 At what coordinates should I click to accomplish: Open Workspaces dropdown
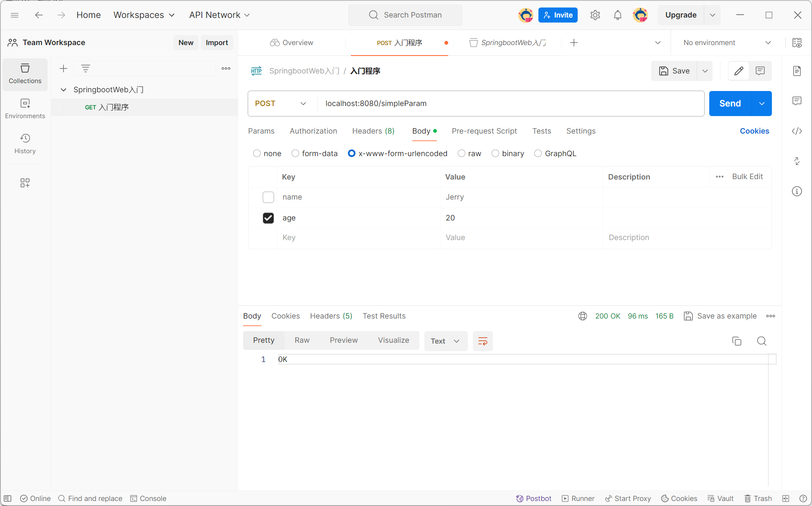[144, 15]
